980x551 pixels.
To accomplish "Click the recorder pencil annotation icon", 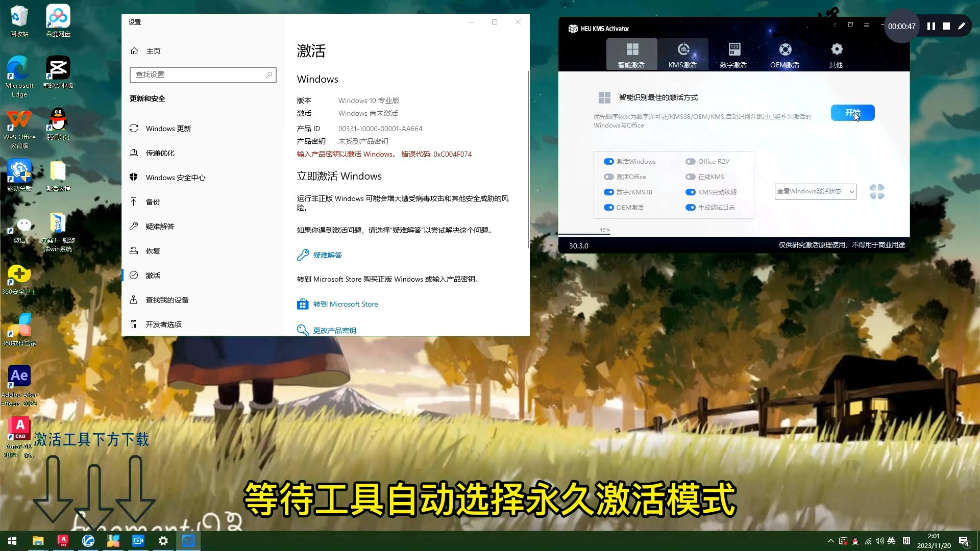I will click(x=962, y=26).
